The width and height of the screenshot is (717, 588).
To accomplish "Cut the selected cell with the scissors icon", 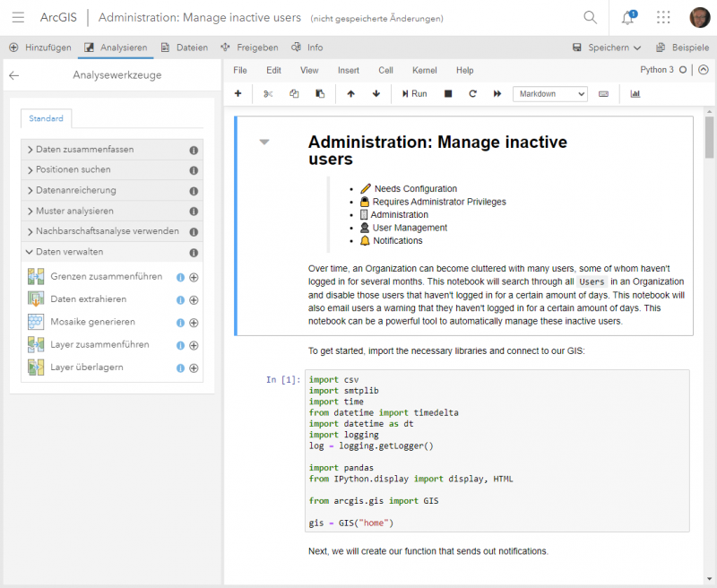I will pyautogui.click(x=266, y=93).
